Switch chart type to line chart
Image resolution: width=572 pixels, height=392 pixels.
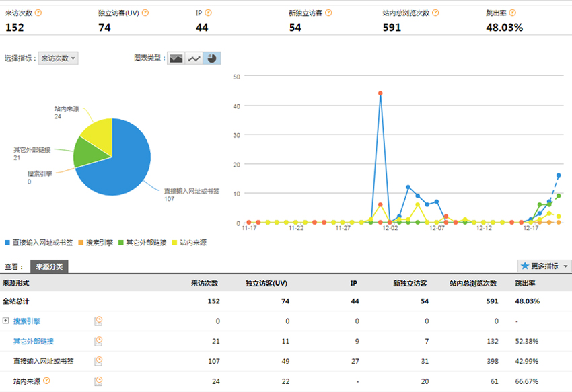[194, 58]
